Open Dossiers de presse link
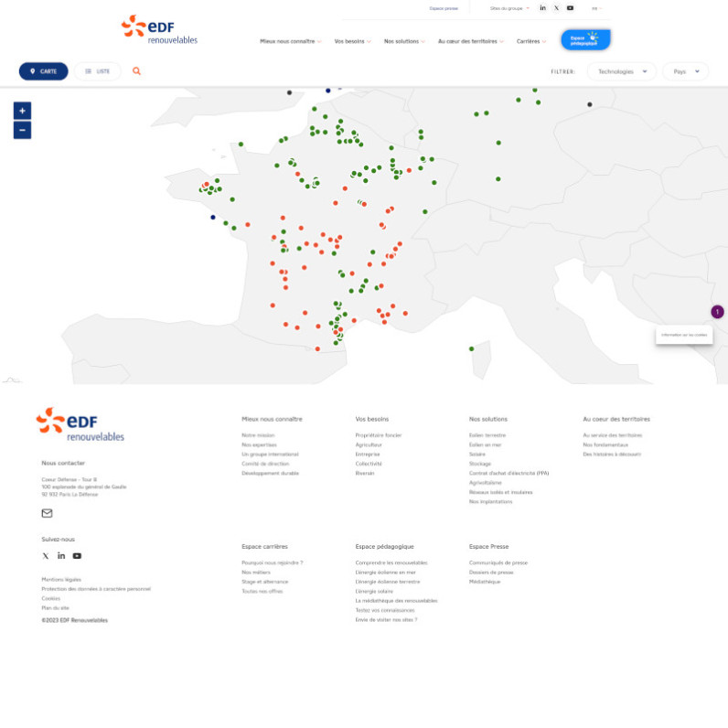Screen dimensions: 728x728 [491, 573]
